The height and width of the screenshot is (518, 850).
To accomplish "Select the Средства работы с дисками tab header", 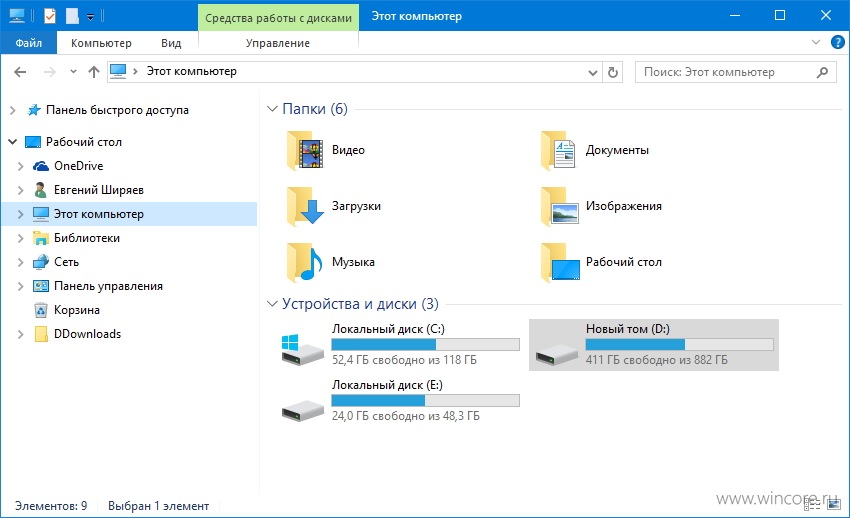I will click(278, 18).
